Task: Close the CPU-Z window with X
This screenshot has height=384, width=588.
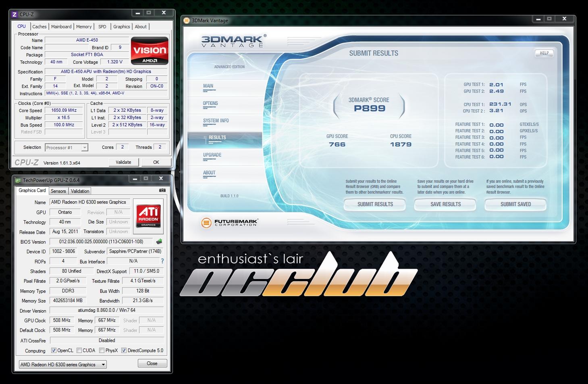Action: click(164, 13)
